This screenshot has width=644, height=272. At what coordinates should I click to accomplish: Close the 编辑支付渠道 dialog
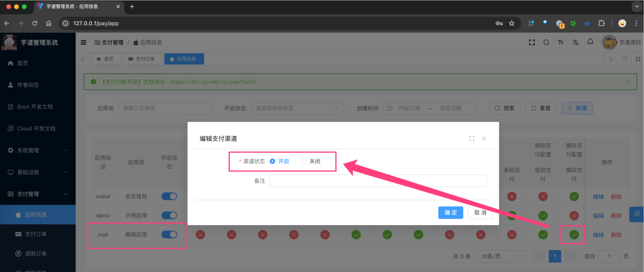click(x=484, y=139)
